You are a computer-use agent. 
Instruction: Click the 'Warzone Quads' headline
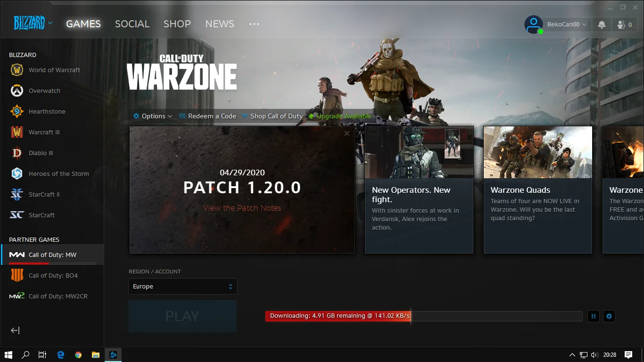click(520, 190)
